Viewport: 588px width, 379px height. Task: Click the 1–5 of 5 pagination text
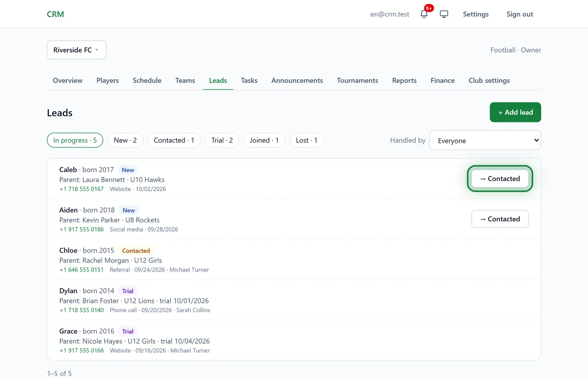59,374
